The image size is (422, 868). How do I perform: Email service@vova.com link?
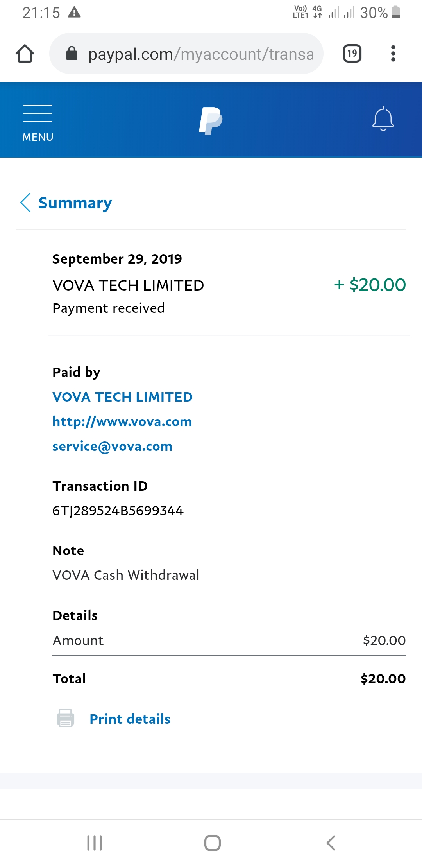click(112, 446)
